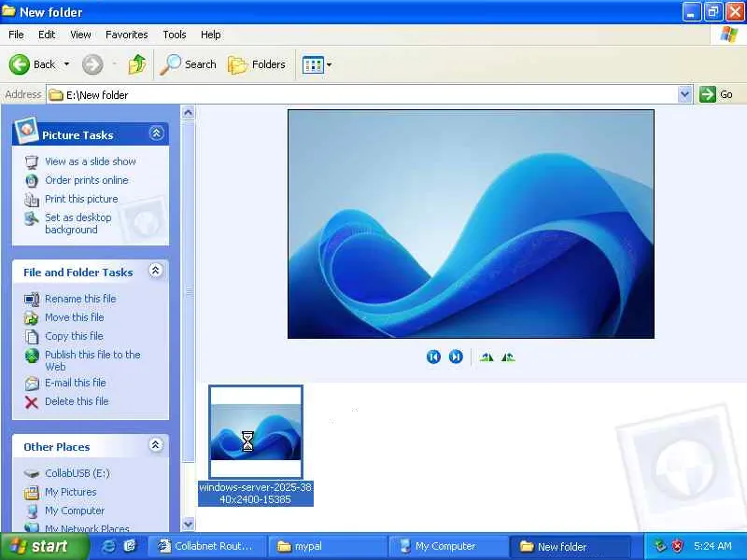Switch to the mypal taskbar folder

tap(327, 546)
